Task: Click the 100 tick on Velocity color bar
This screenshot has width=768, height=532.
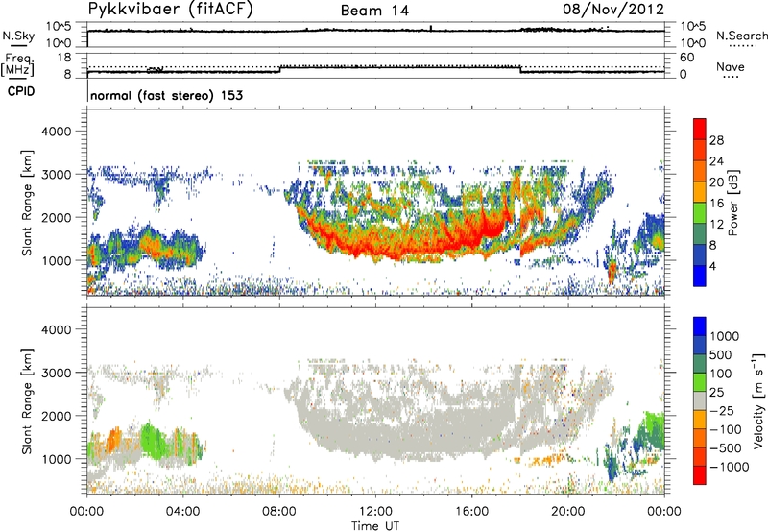Action: click(x=721, y=374)
